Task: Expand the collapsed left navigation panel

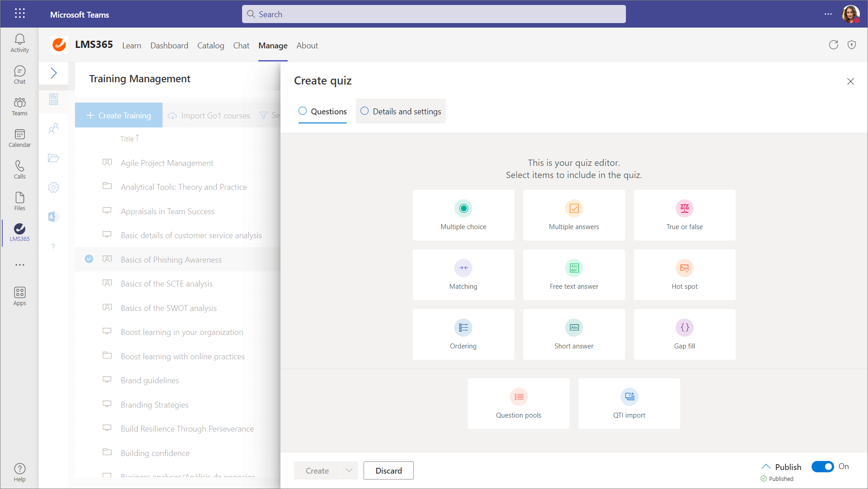Action: [x=53, y=73]
